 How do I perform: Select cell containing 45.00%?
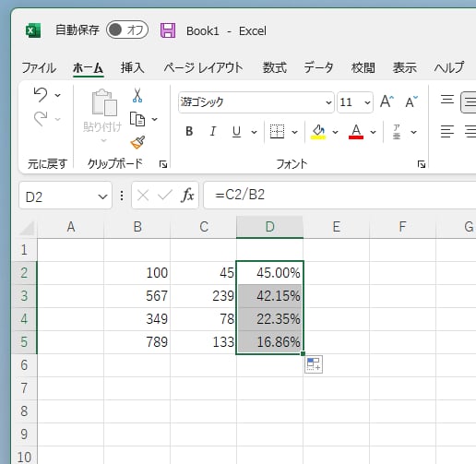point(269,273)
